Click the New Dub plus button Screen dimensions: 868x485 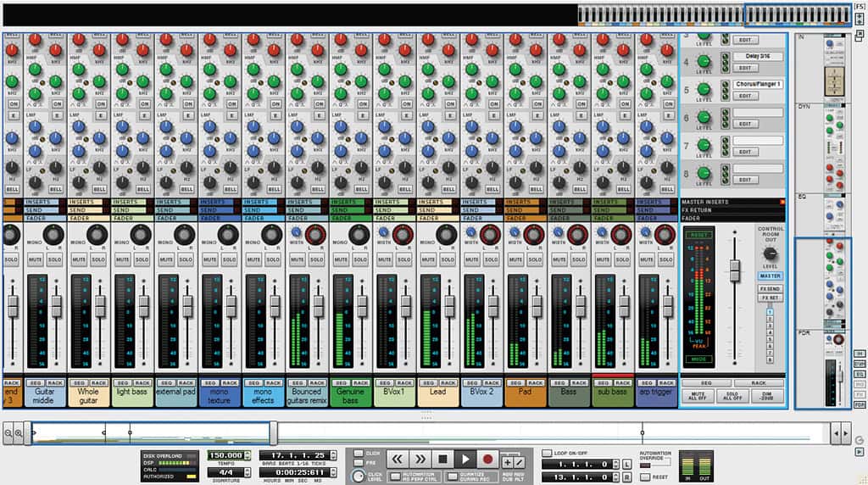pos(507,462)
